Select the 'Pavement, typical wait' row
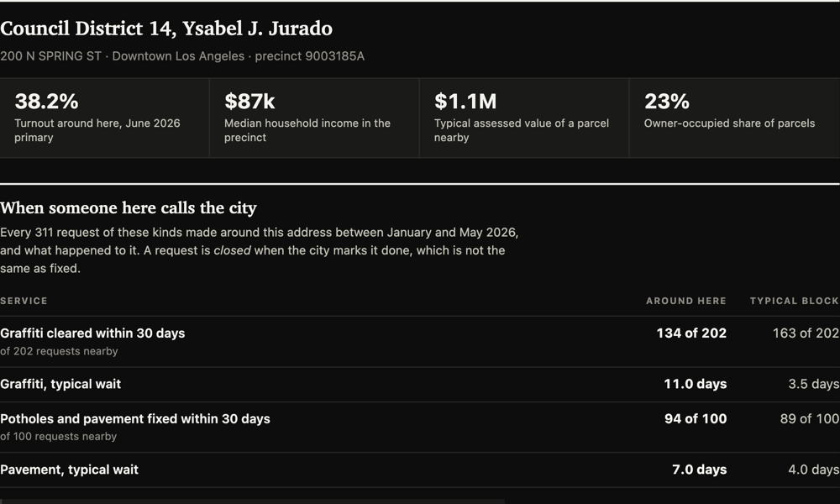The width and height of the screenshot is (840, 504). [x=420, y=470]
